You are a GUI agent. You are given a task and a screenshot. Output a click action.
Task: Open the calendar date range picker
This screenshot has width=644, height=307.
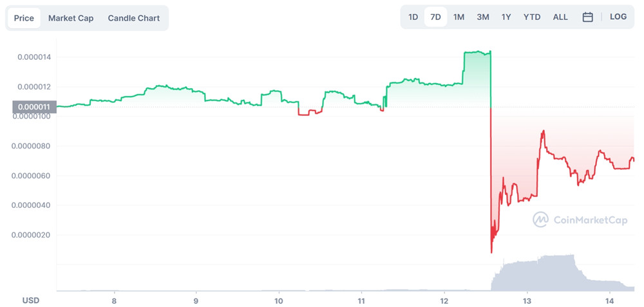tap(587, 17)
